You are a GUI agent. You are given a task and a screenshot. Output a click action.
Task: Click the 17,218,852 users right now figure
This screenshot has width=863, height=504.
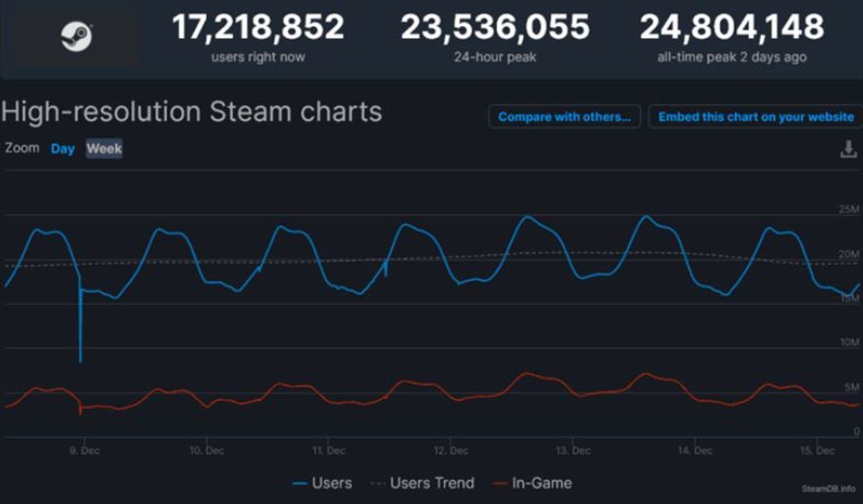coord(258,27)
